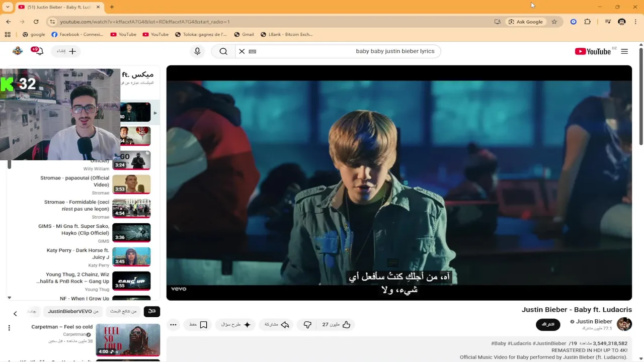Open the Toloka bookmark

(201, 35)
